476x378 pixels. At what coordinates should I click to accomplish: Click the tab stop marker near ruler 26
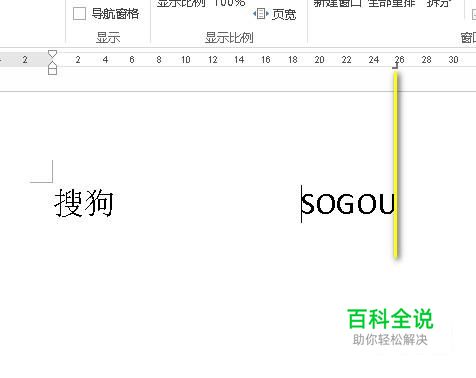(395, 67)
